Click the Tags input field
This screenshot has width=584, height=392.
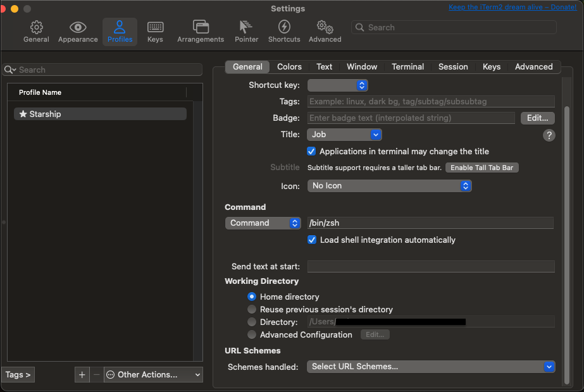coord(430,102)
